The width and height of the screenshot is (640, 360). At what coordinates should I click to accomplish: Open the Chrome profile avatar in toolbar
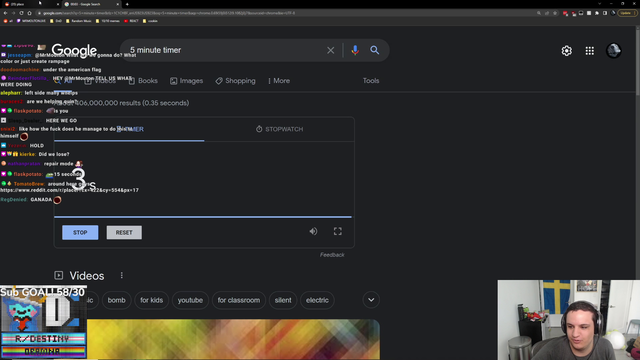click(613, 13)
